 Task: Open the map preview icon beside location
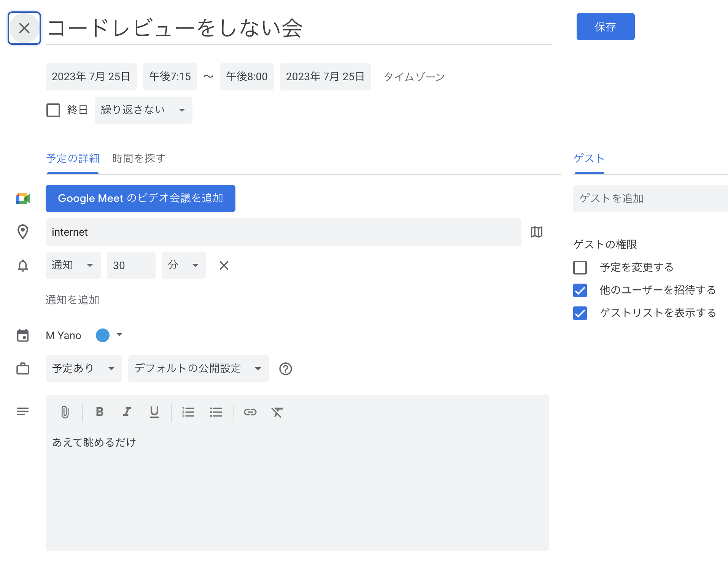(x=536, y=232)
